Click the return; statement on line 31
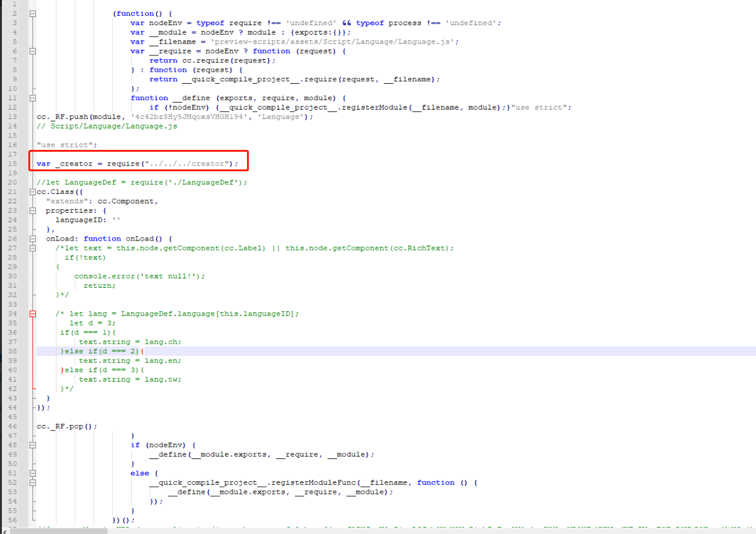Image resolution: width=756 pixels, height=534 pixels. pyautogui.click(x=100, y=285)
